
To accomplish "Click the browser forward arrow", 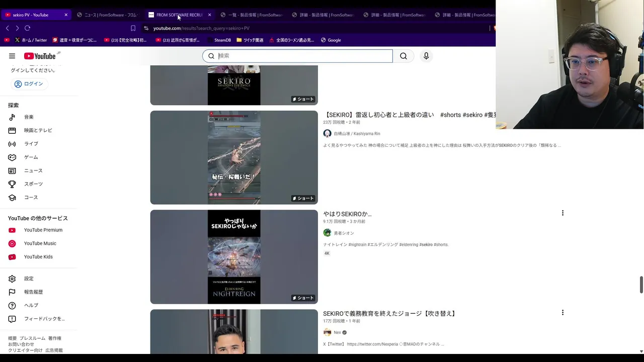I will (x=17, y=28).
